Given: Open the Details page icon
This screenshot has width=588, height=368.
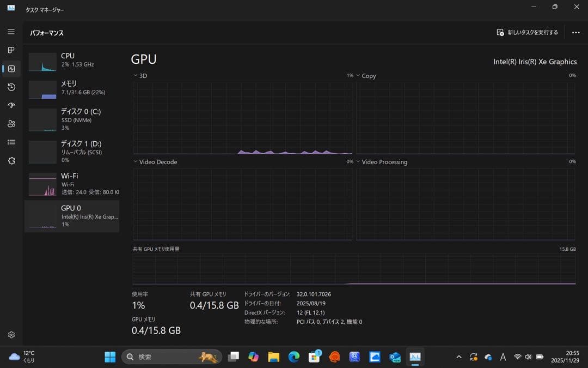Looking at the screenshot, I should (11, 142).
